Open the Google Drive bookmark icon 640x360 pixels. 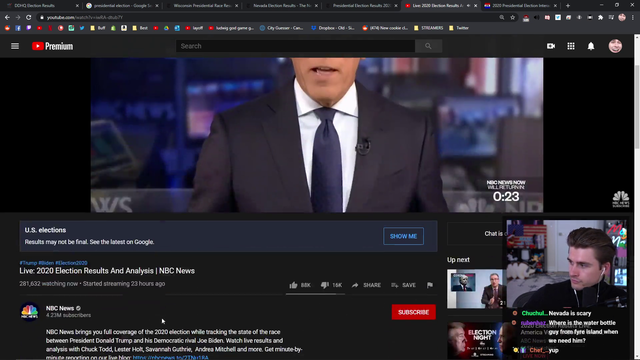point(167,28)
